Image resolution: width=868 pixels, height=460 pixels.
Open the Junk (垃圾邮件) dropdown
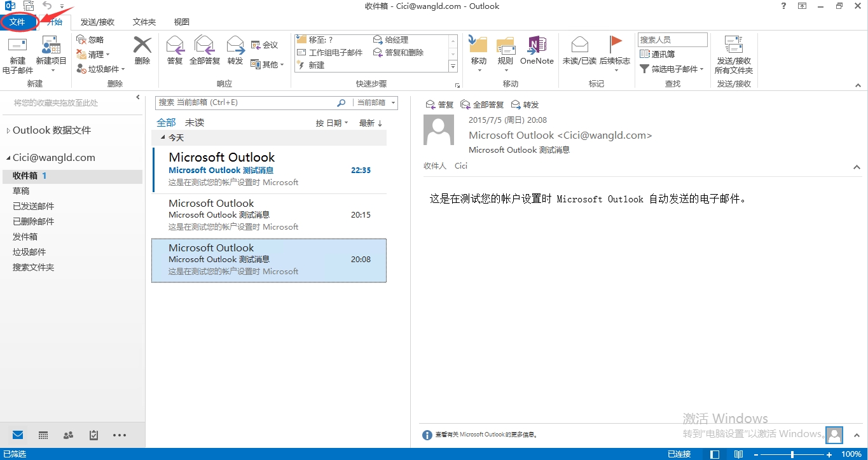(101, 69)
